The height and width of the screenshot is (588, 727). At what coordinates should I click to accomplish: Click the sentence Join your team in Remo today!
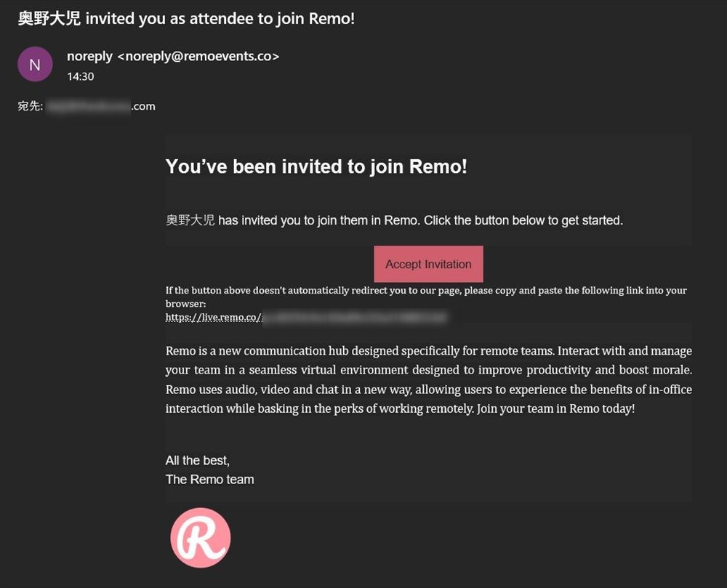(555, 408)
